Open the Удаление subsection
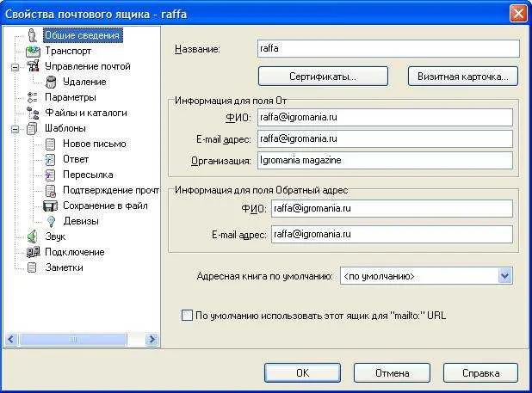 click(x=84, y=82)
